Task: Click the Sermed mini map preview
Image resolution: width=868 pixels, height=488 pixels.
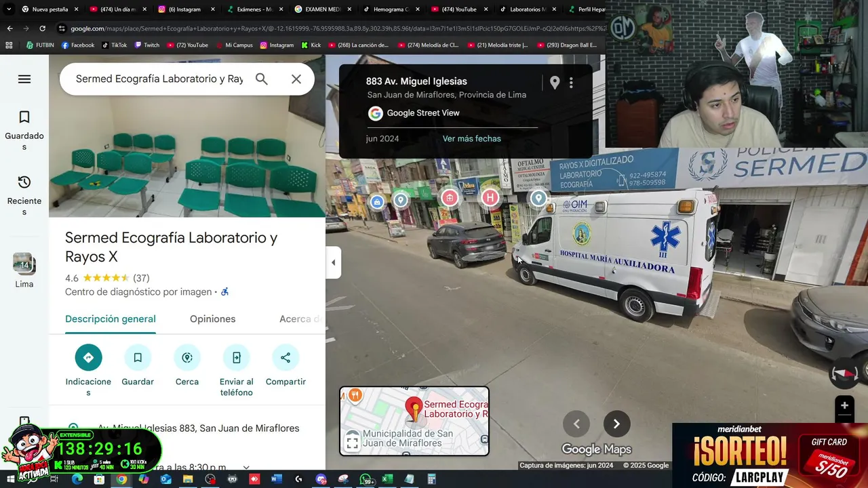Action: (x=414, y=421)
